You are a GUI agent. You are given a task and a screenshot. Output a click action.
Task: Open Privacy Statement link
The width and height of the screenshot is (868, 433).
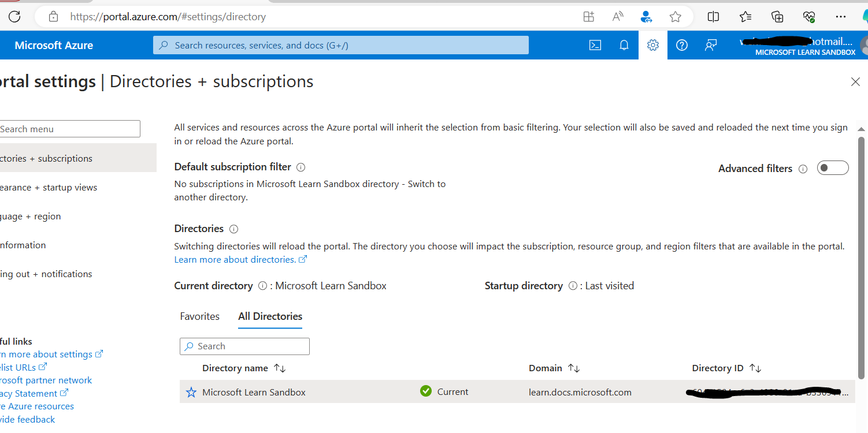(34, 394)
